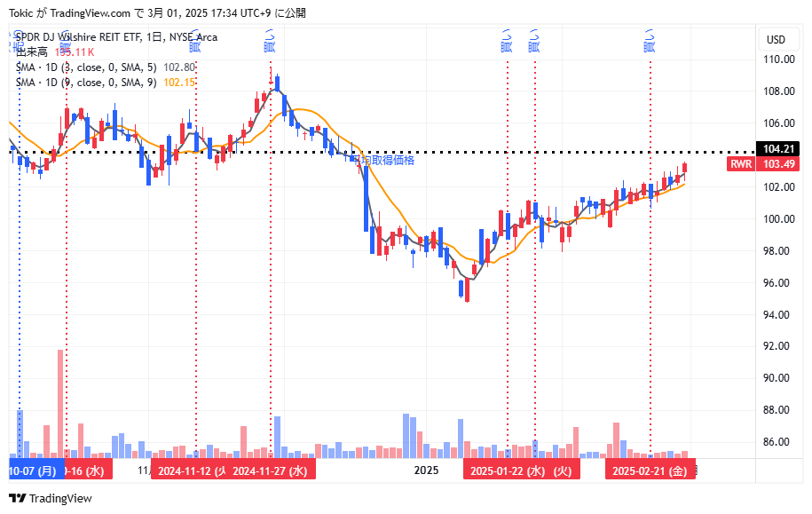Viewport: 812px width, 514px height.
Task: Select the 出来高 volume legend
Action: tap(55, 51)
